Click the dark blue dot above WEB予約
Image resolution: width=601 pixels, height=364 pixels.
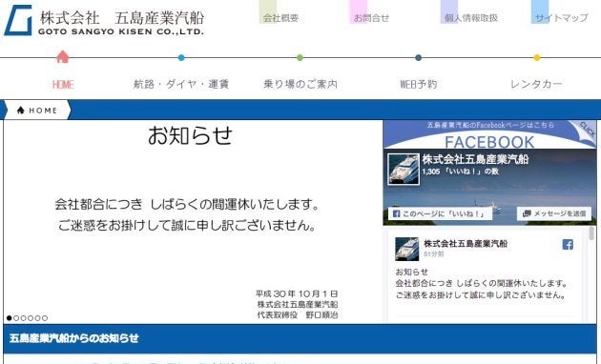point(418,58)
